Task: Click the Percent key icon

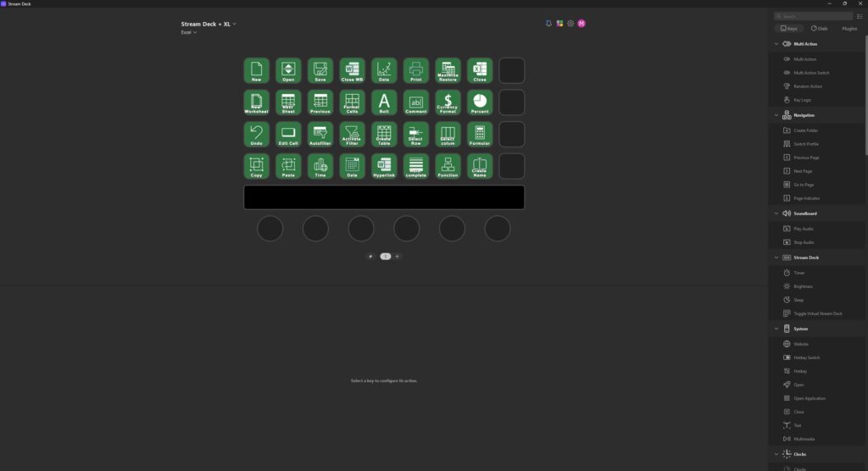Action: (480, 103)
